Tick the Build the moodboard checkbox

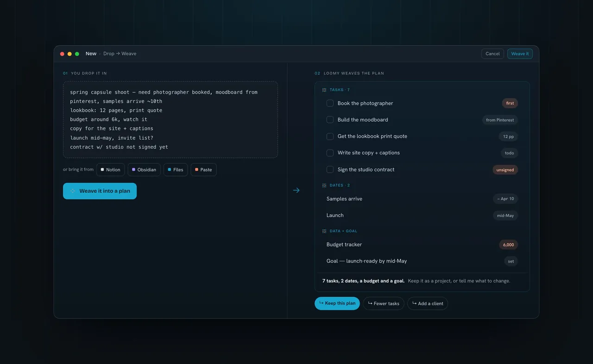(330, 119)
